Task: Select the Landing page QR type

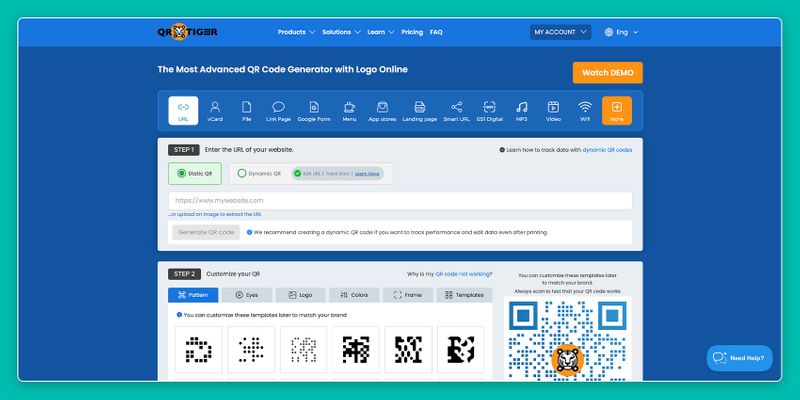Action: click(419, 111)
